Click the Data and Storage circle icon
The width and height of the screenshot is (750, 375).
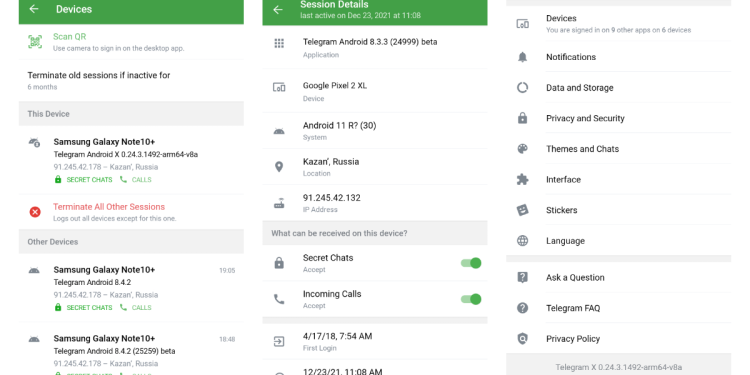[x=522, y=88]
